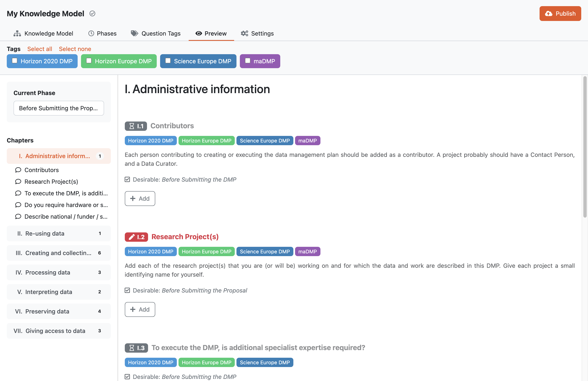The image size is (588, 381).
Task: Switch to the Phases tab
Action: [103, 33]
